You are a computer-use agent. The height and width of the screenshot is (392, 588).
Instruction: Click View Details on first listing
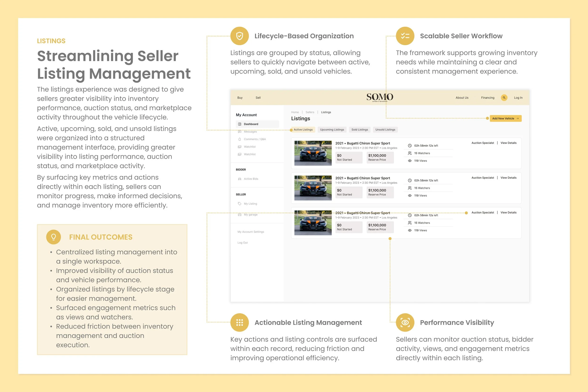(508, 143)
